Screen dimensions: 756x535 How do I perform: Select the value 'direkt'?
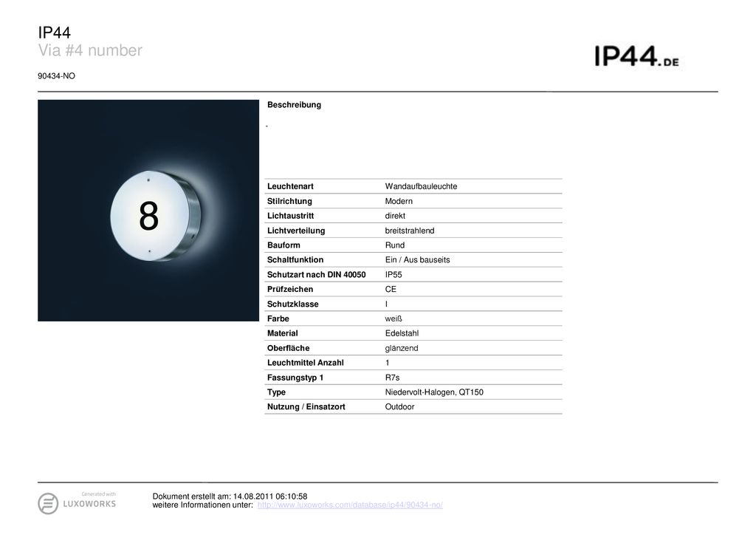[x=395, y=216]
